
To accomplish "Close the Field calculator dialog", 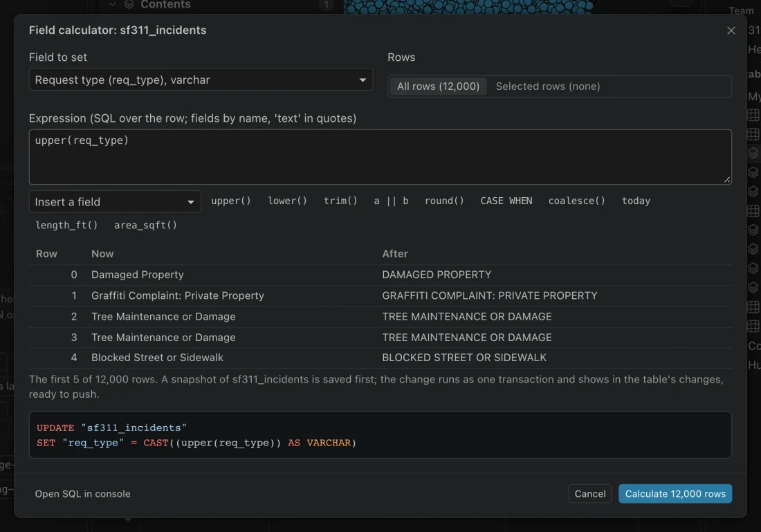I will pos(731,30).
